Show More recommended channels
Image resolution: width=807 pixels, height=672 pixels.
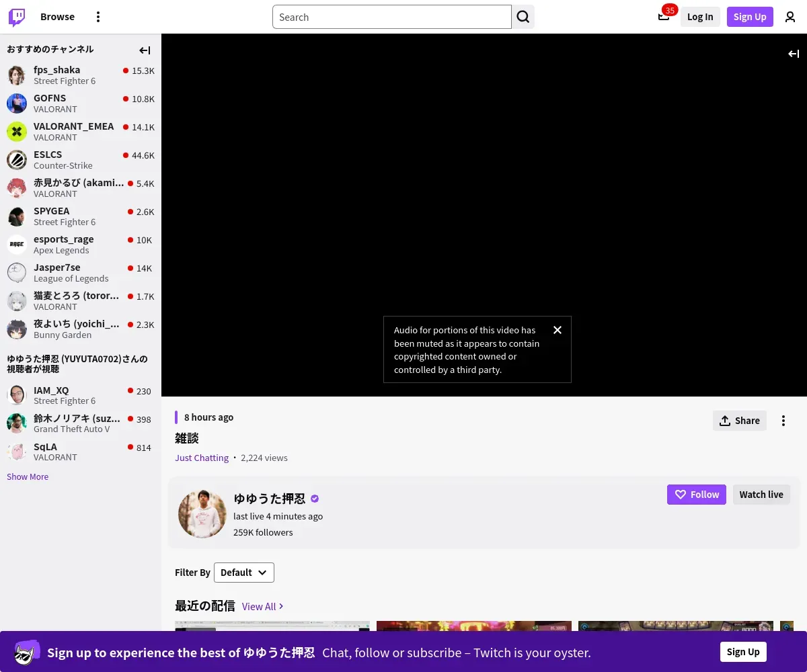(x=28, y=476)
